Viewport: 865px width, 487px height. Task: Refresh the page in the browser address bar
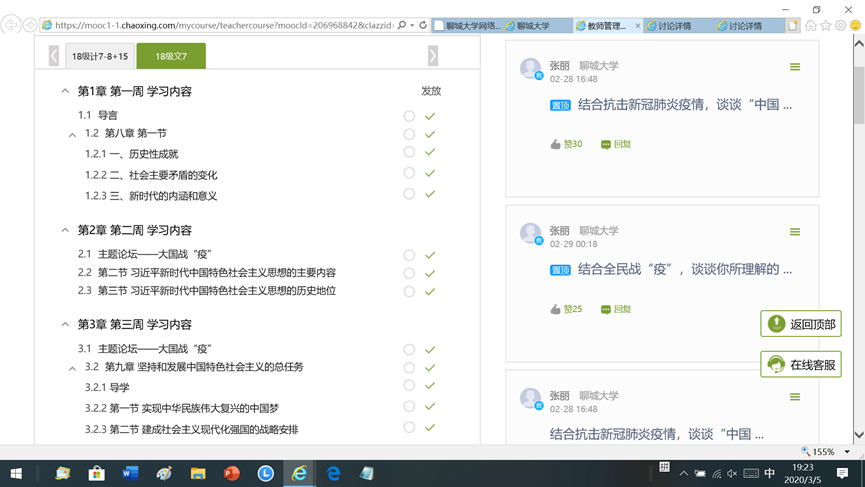coord(423,25)
